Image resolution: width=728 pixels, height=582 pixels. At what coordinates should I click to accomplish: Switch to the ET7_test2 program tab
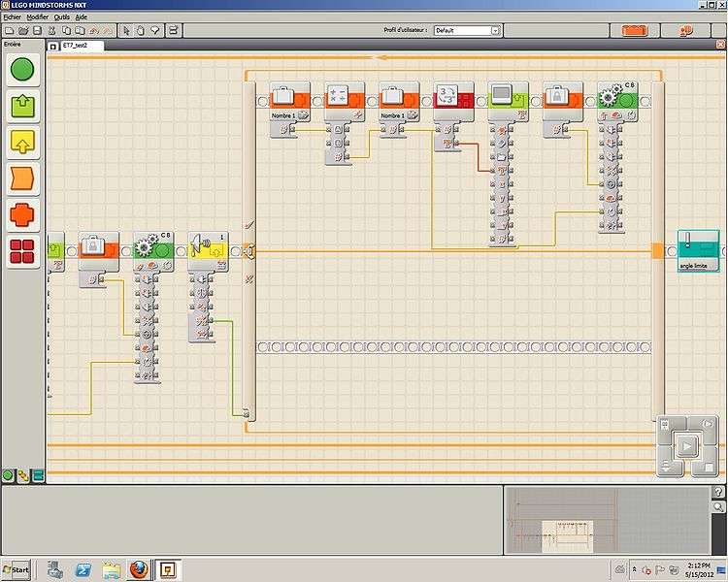point(78,46)
